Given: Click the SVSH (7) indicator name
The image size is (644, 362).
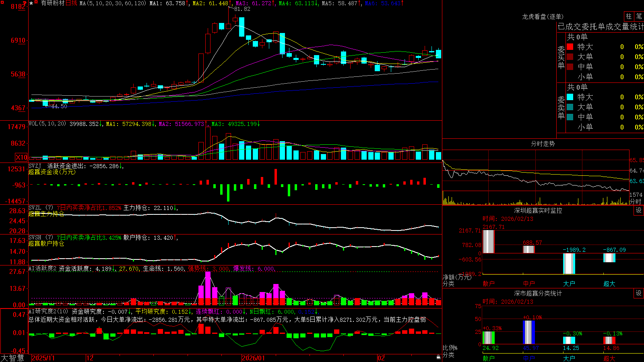Looking at the screenshot, I should coord(41,238).
